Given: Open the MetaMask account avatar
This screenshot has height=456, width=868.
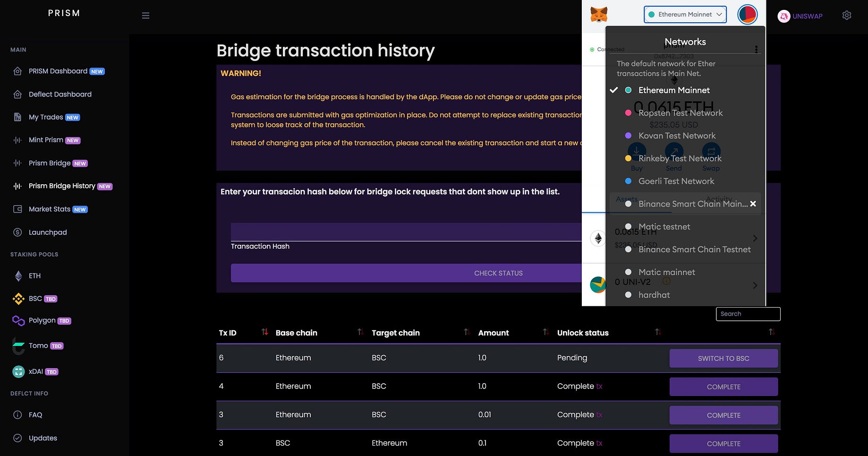Looking at the screenshot, I should 747,15.
